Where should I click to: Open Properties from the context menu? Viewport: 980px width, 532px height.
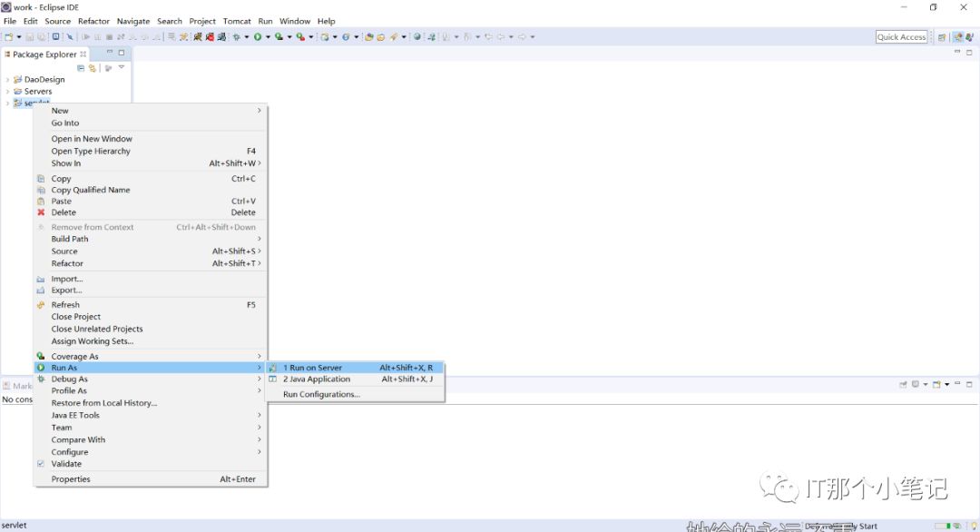tap(150, 479)
